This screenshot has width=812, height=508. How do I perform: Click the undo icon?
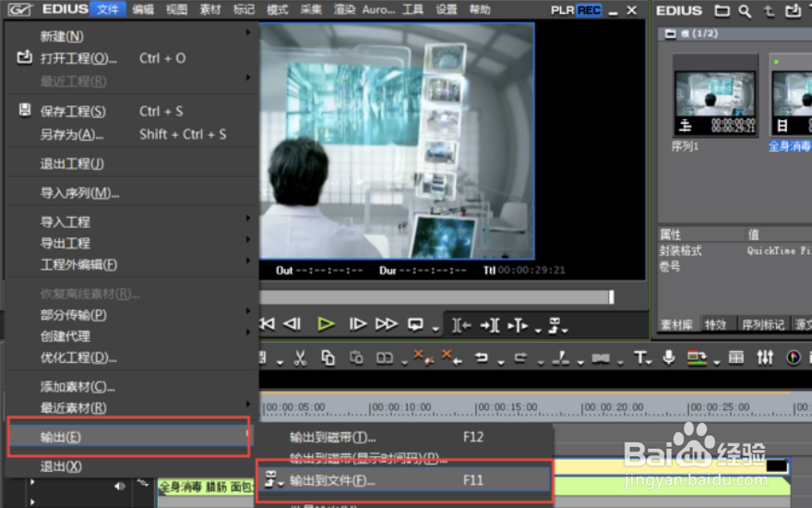(482, 357)
